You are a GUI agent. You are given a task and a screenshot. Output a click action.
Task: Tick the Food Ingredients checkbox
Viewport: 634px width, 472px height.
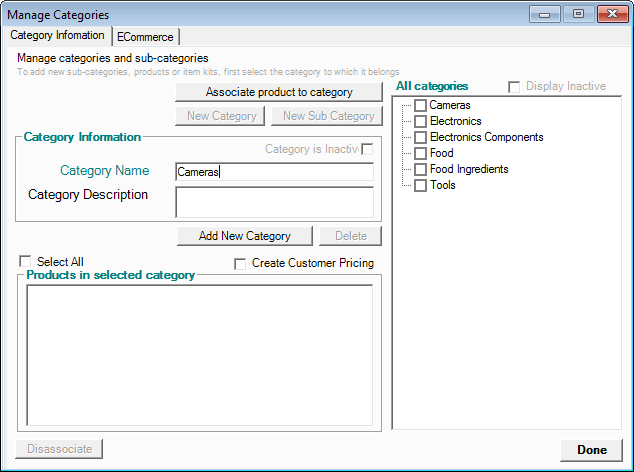pyautogui.click(x=420, y=170)
